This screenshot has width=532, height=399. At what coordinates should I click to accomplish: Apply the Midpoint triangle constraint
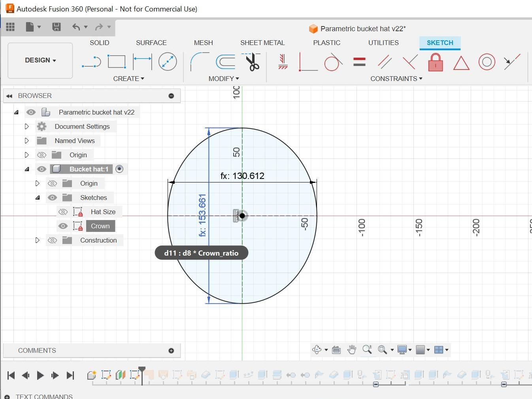click(461, 63)
